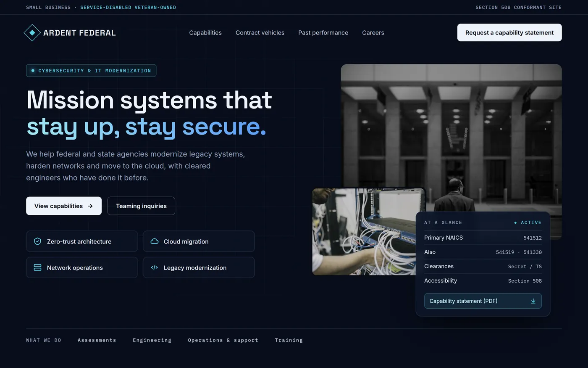Viewport: 588px width, 368px height.
Task: Click the Cybersecurity & IT Modernization badge
Action: (91, 71)
